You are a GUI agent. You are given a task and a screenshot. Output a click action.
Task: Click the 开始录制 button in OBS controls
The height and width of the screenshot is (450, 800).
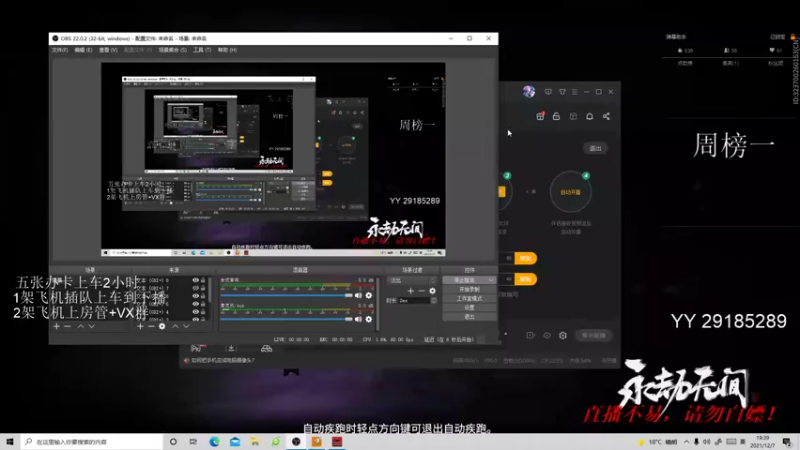469,289
